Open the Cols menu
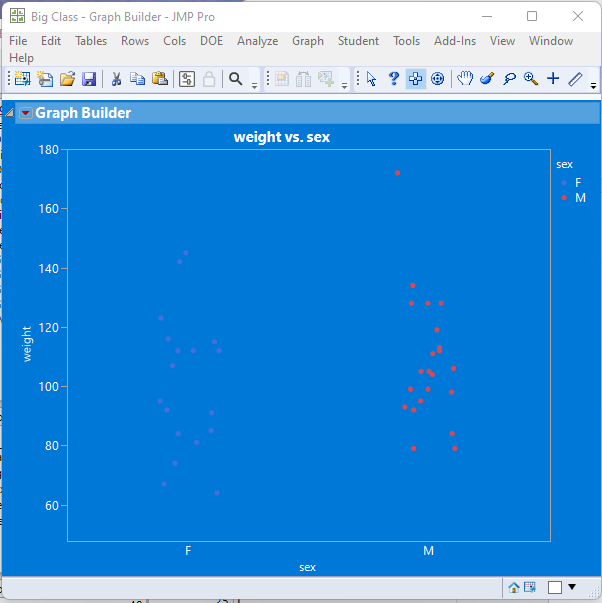 point(174,41)
